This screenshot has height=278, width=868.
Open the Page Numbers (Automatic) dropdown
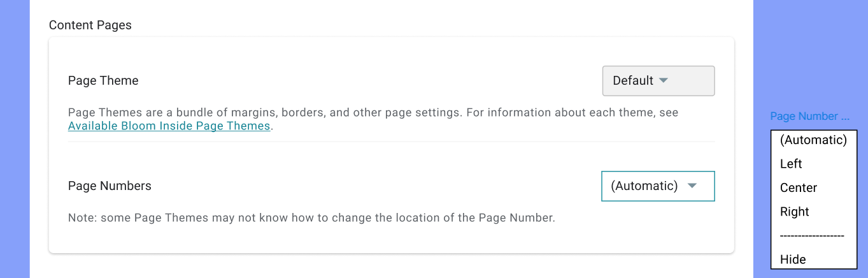click(657, 186)
